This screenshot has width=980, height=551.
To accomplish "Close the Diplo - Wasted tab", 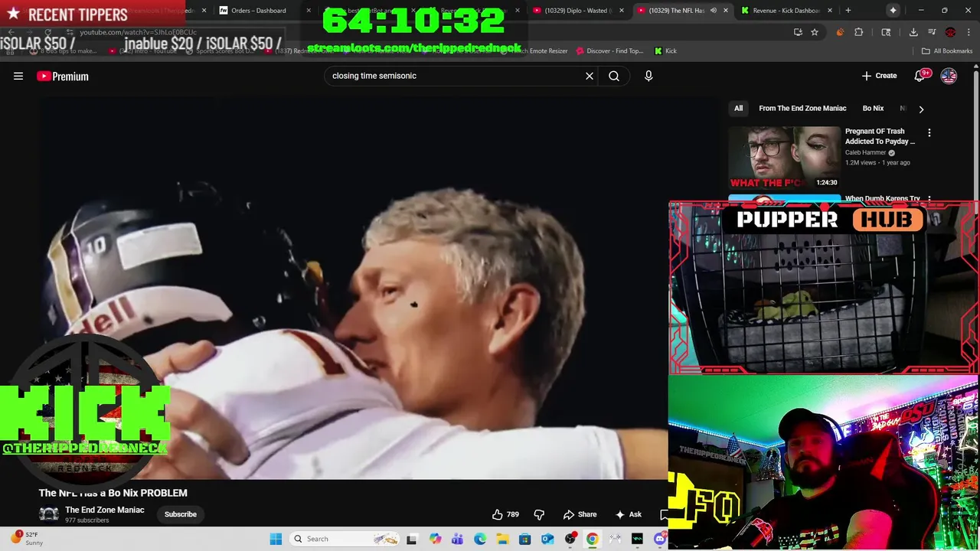I will [x=621, y=11].
